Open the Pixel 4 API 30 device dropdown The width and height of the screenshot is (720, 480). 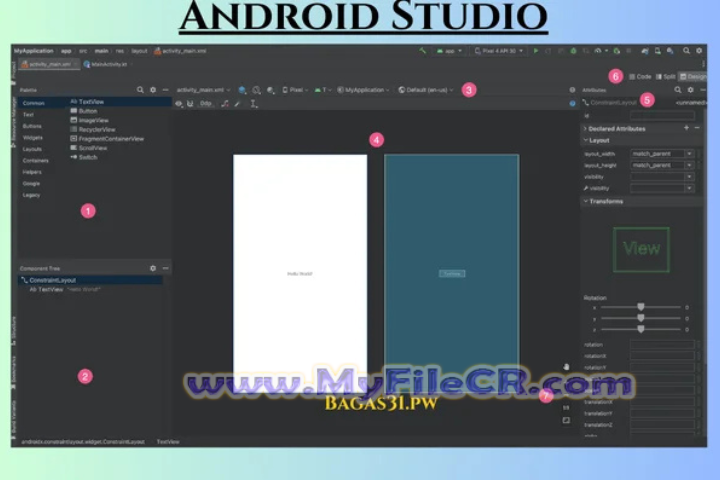(x=499, y=51)
